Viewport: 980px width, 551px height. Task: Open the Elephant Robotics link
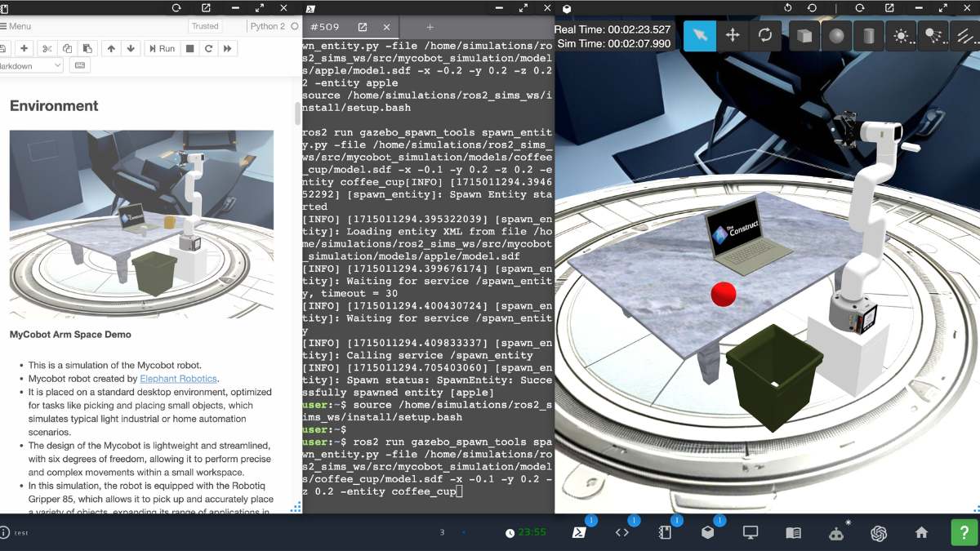click(x=178, y=379)
